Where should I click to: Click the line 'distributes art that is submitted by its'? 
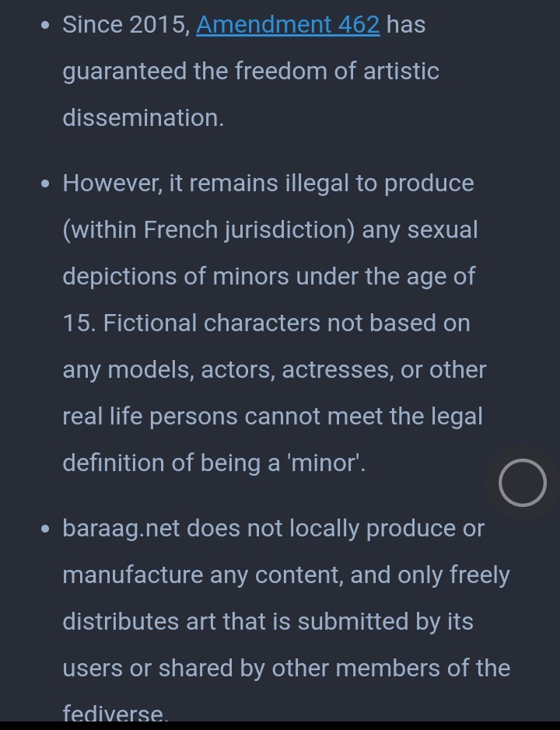point(268,622)
